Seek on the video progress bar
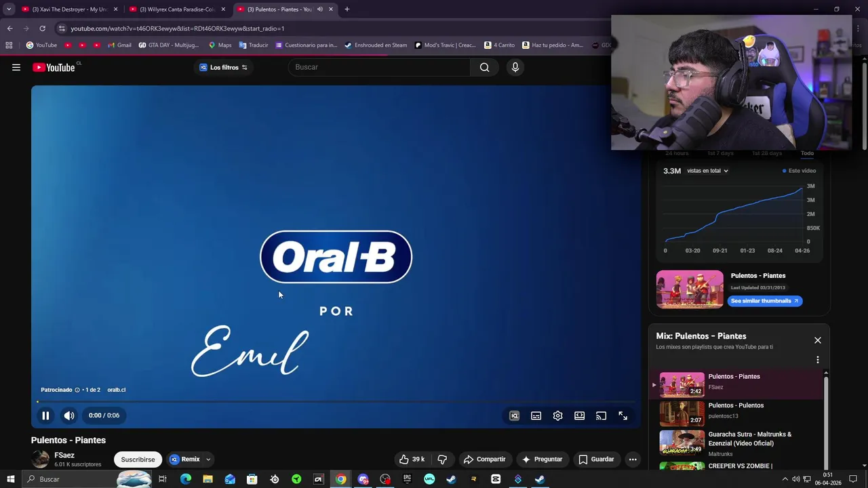Screen dimensions: 868x488 (336, 402)
